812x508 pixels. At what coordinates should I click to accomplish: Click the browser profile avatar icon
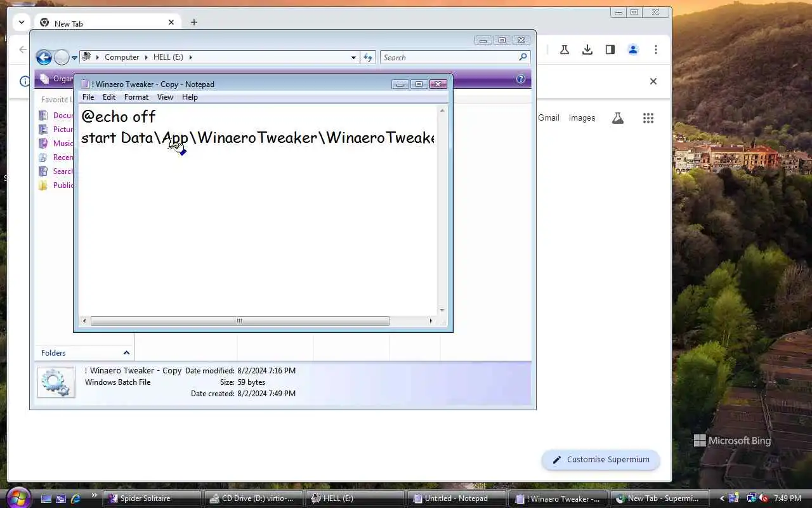coord(633,50)
